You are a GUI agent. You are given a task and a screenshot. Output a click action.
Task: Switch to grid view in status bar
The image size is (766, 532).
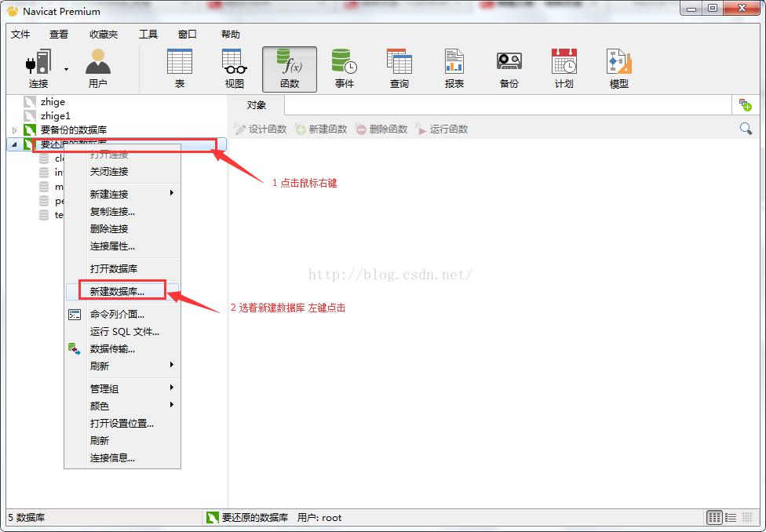coord(715,517)
